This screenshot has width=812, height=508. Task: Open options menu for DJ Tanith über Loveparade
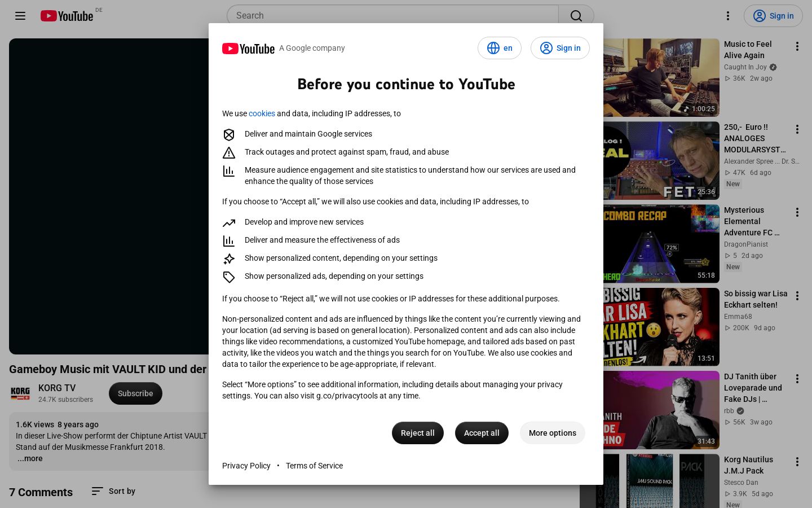pyautogui.click(x=797, y=379)
